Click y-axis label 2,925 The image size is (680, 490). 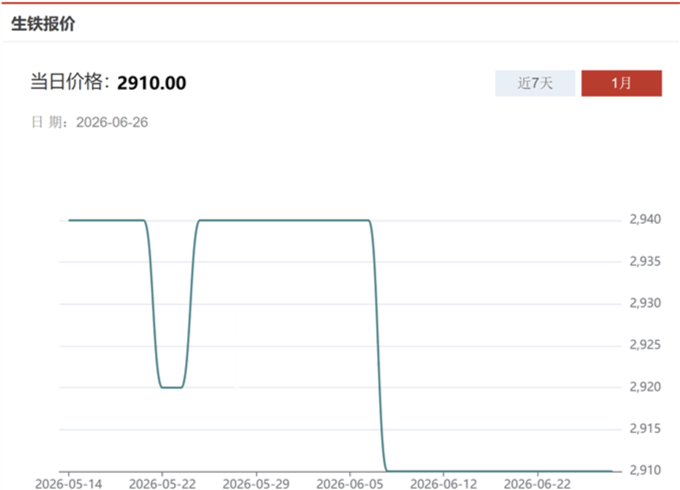pyautogui.click(x=645, y=345)
